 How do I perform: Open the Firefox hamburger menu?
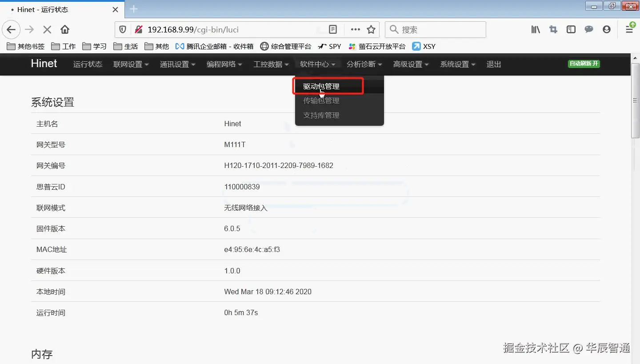click(x=629, y=30)
